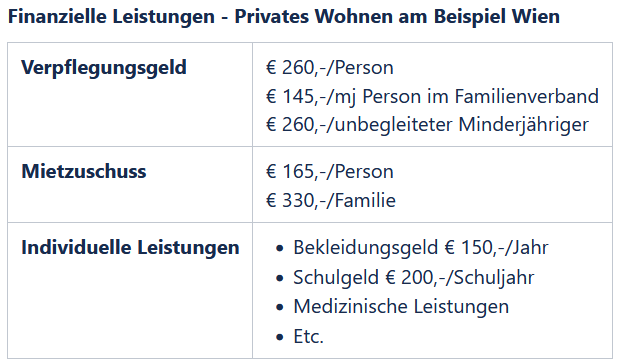Select the Verpflegungsgeld row label
The image size is (617, 362).
coord(104,68)
